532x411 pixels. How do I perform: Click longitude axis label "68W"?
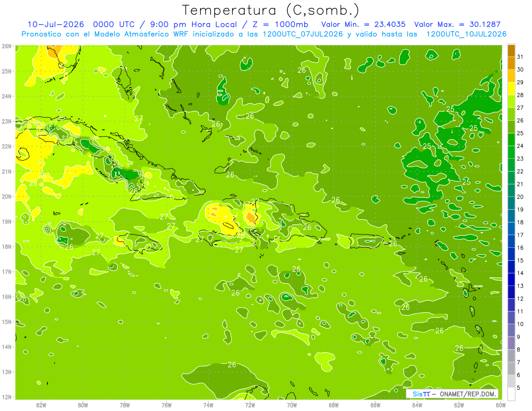tap(334, 405)
